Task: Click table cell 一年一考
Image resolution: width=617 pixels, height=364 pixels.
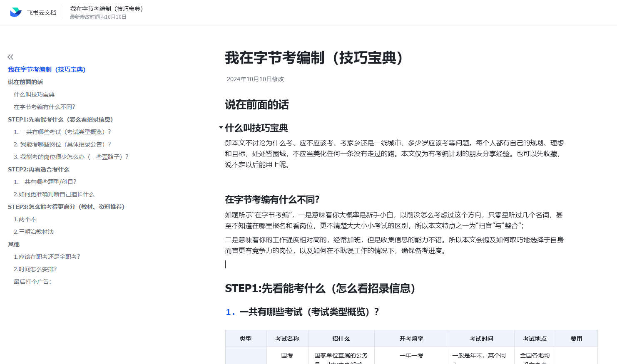Action: pyautogui.click(x=411, y=355)
